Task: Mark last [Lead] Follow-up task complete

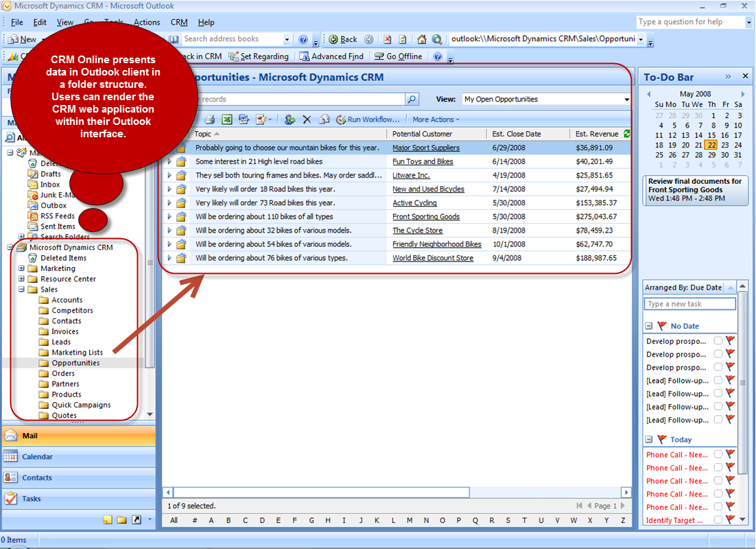Action: click(718, 420)
